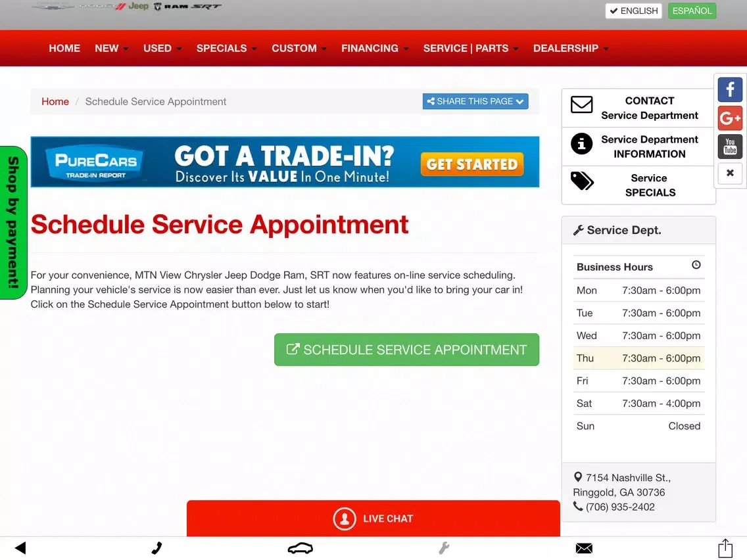Expand the SPECIALS menu dropdown
Screen dimensions: 747x560
226,48
